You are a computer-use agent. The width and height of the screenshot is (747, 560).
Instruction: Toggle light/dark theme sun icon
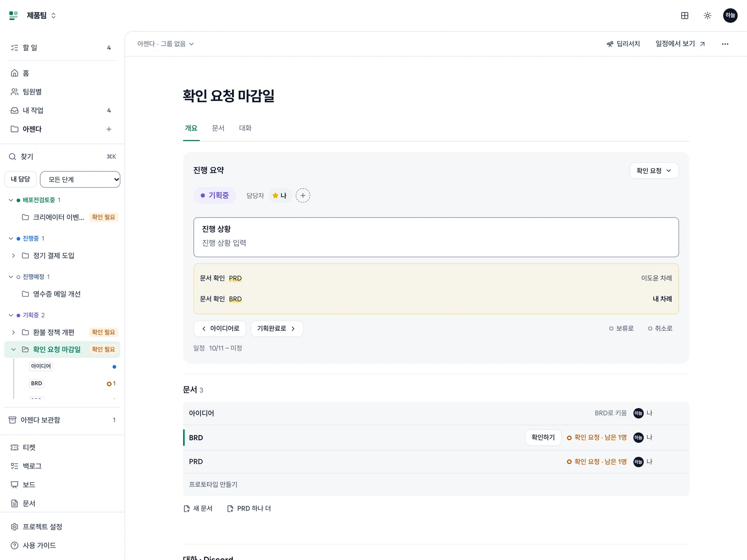coord(707,15)
